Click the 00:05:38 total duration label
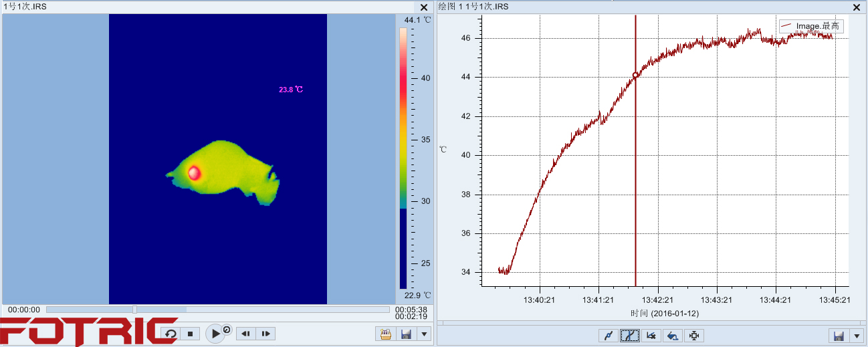The image size is (868, 347). click(x=411, y=310)
